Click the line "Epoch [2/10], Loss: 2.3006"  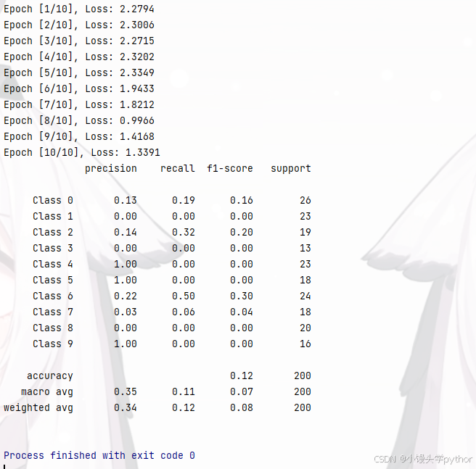click(79, 25)
